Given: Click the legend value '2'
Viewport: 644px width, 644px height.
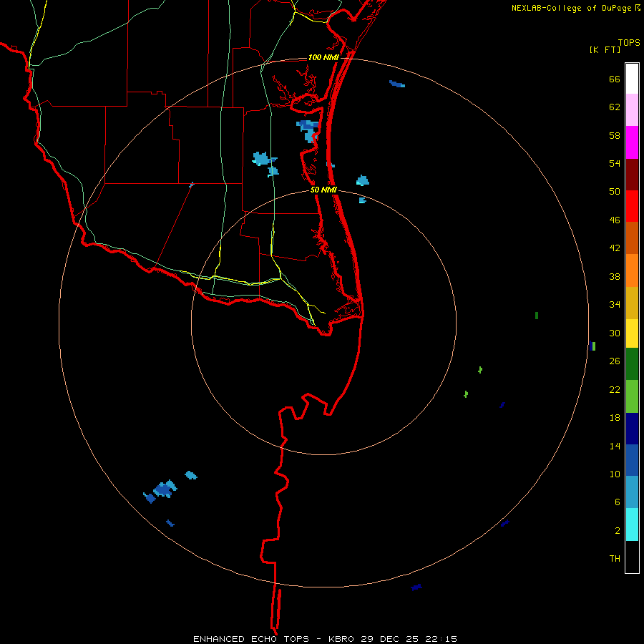Looking at the screenshot, I should (618, 531).
